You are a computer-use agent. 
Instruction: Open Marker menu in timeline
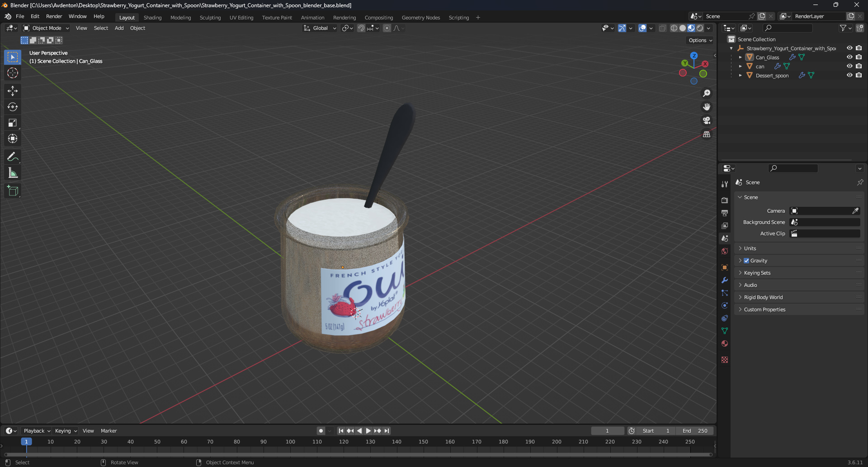[x=108, y=431]
